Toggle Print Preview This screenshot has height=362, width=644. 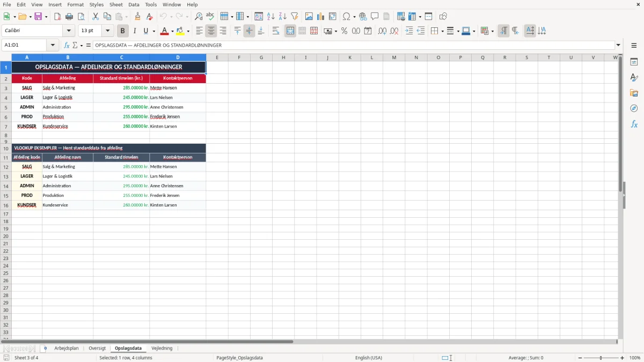click(x=81, y=17)
